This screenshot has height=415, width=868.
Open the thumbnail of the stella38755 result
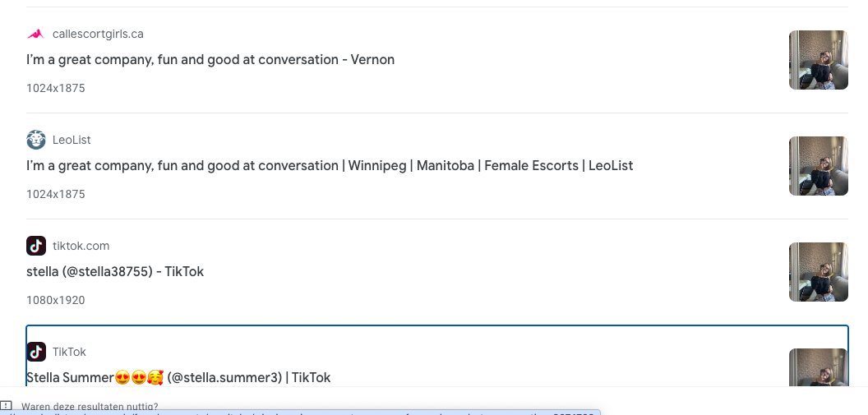818,272
